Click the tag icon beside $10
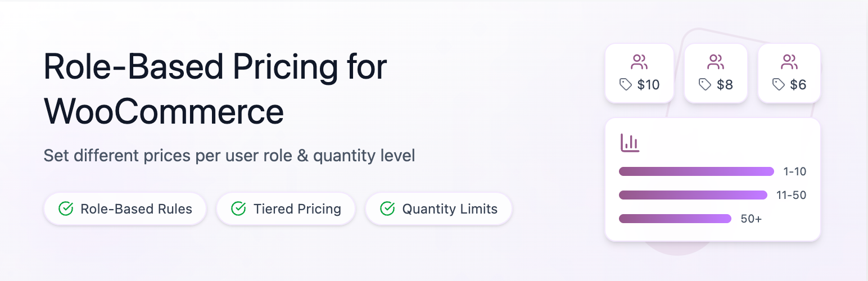The height and width of the screenshot is (281, 868). point(625,85)
